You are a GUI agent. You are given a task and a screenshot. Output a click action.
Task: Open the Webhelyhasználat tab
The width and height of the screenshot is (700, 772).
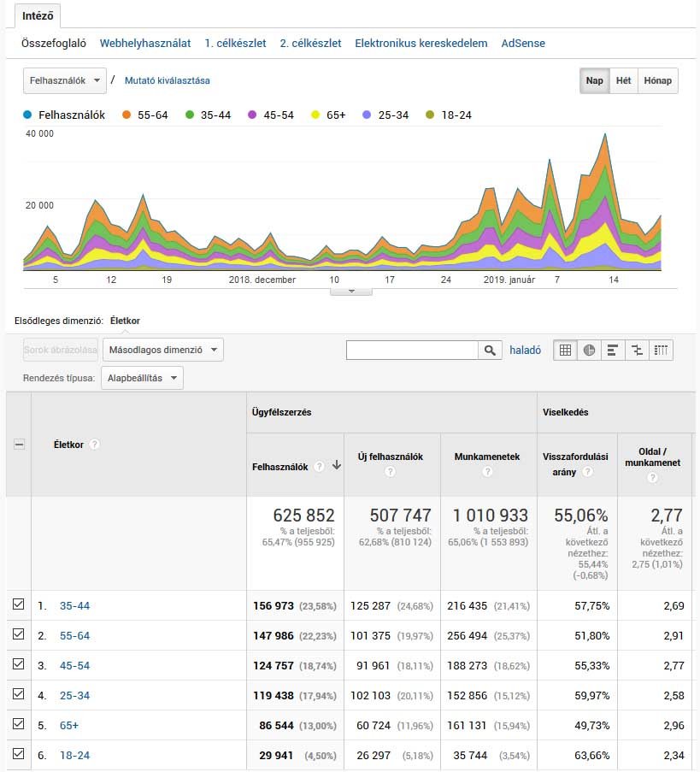(145, 43)
